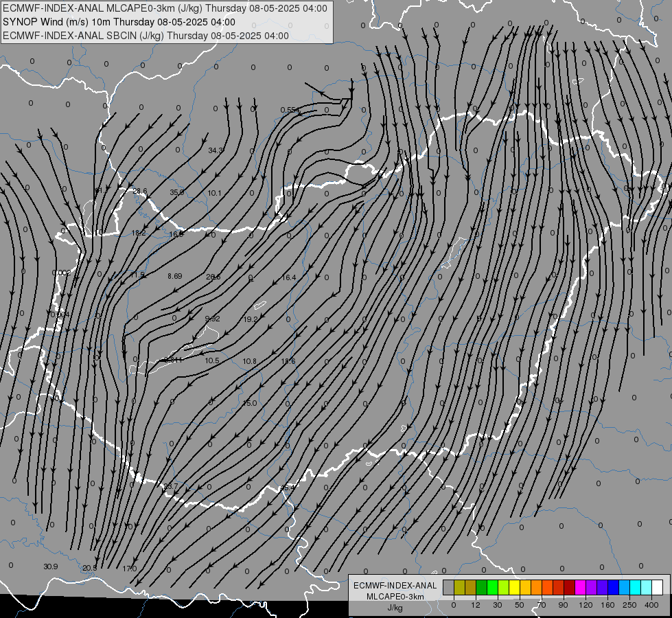Viewport: 672px width, 618px height.
Task: Click the legend scale label '400'
Action: tap(651, 605)
